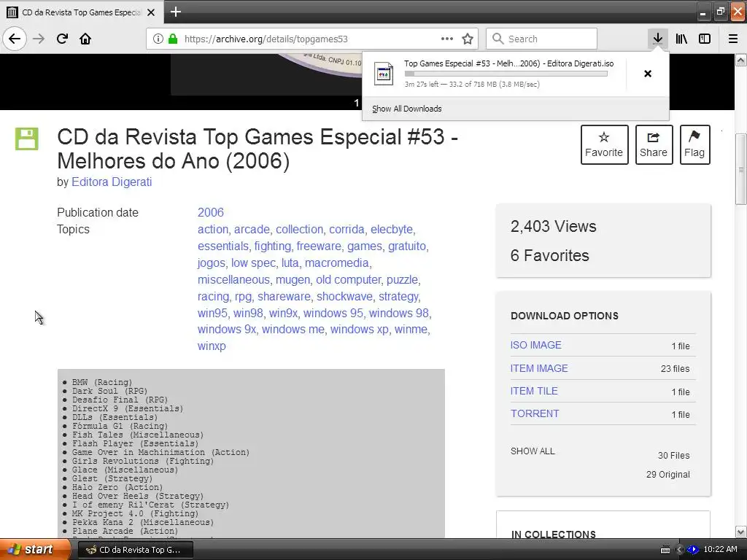This screenshot has height=560, width=747.
Task: Click the green floppy disk software icon
Action: (27, 139)
